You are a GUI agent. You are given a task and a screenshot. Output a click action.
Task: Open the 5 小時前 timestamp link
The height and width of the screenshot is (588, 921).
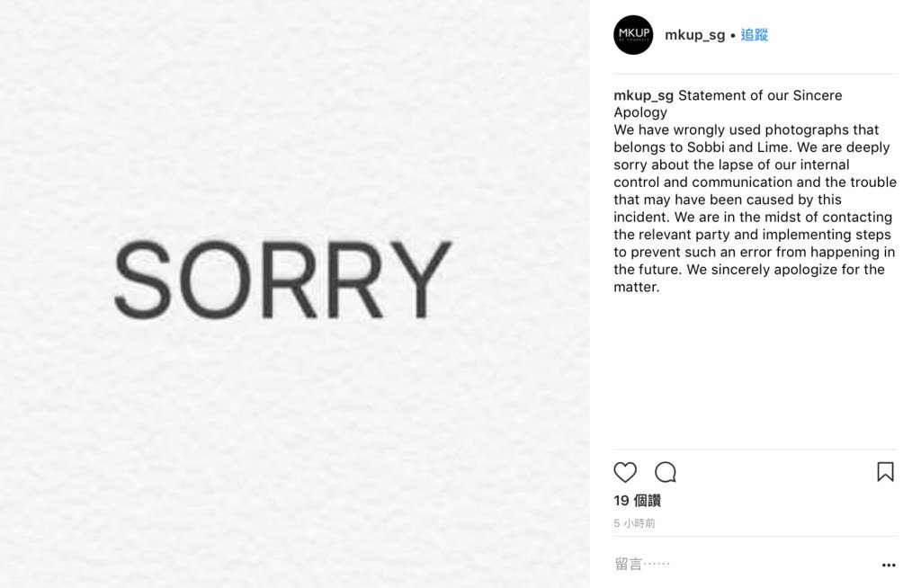634,522
